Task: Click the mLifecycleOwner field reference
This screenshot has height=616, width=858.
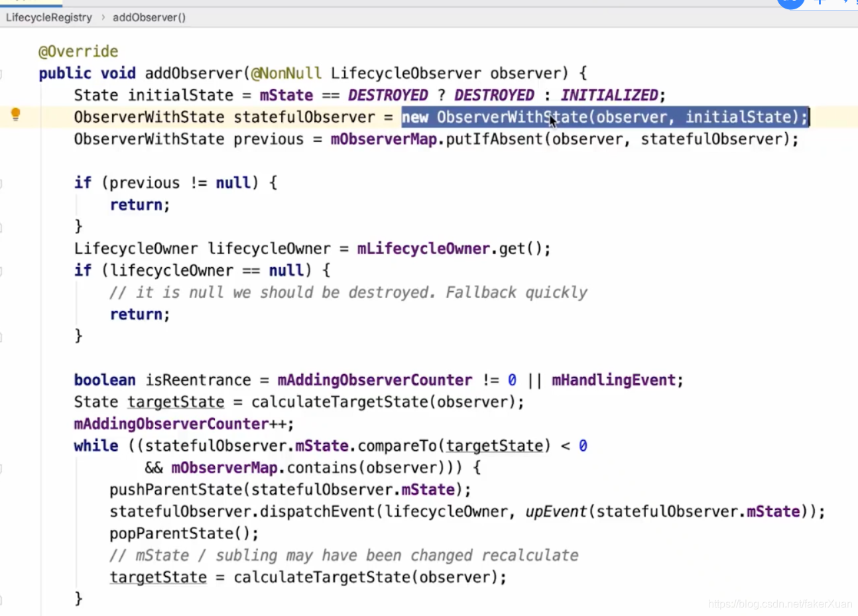Action: pyautogui.click(x=423, y=249)
